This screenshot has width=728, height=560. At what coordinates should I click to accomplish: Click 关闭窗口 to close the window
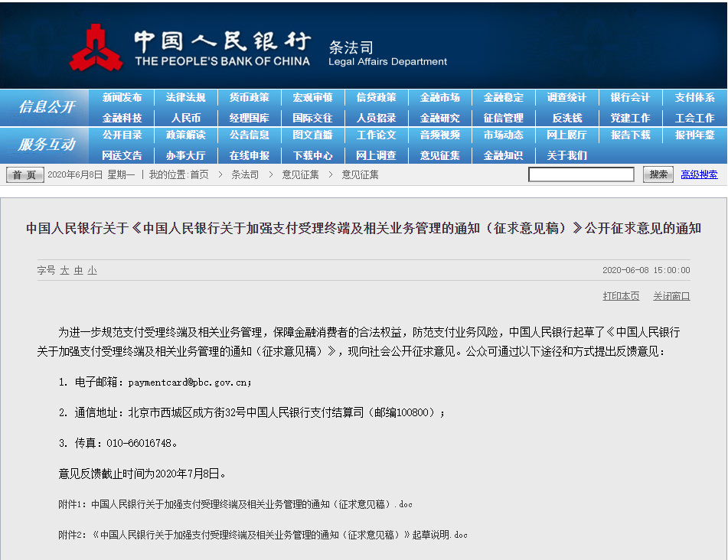tap(671, 295)
